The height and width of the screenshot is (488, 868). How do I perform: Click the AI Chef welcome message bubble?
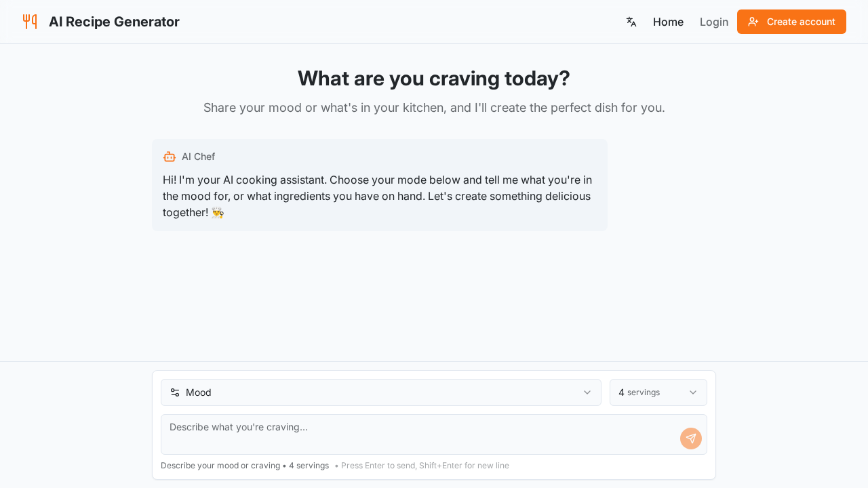point(379,185)
